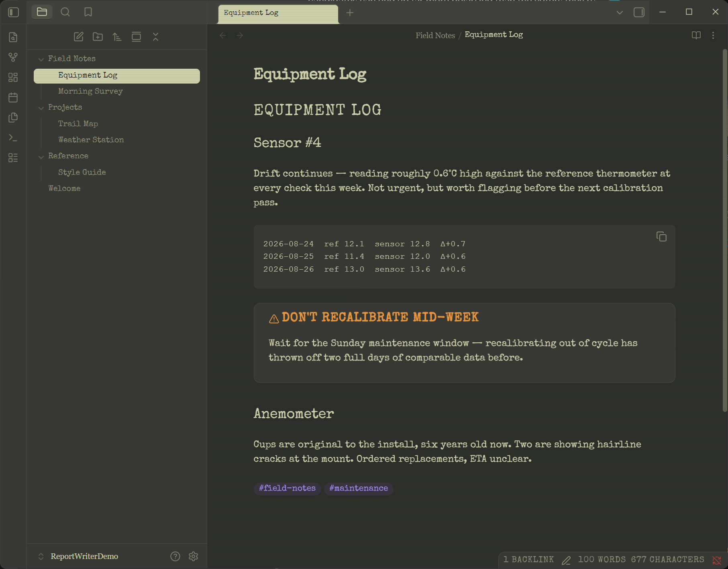Screen dimensions: 728x569
Task: Switch to the Equipment Log tab
Action: click(278, 13)
